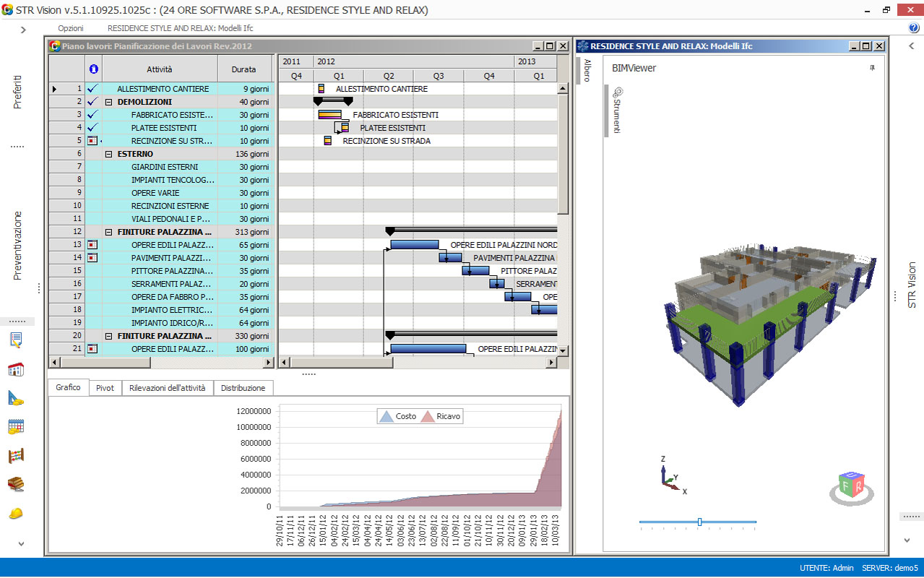
Task: Select the abacus icon in left sidebar
Action: [x=16, y=456]
